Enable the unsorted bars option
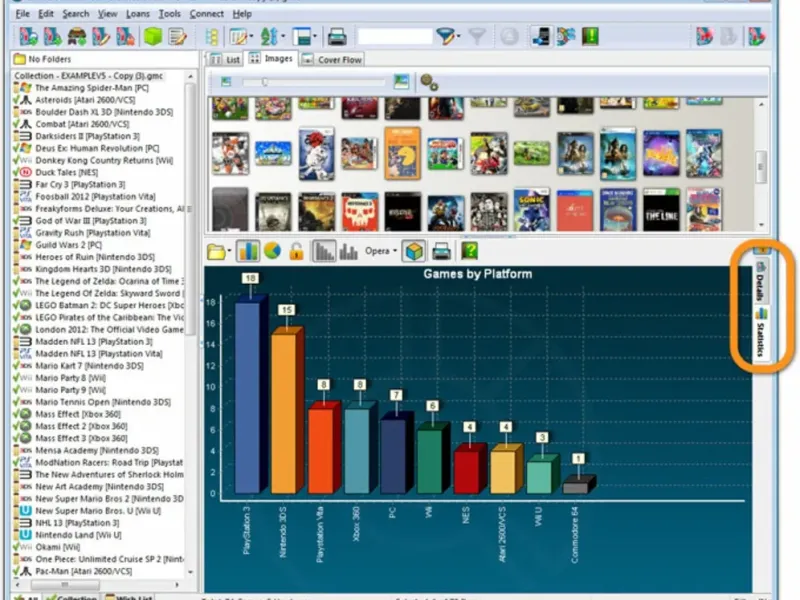This screenshot has height=600, width=800. point(348,251)
